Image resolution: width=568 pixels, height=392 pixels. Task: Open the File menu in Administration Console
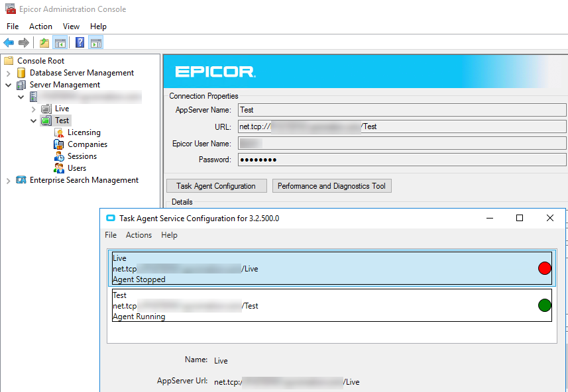tap(13, 26)
